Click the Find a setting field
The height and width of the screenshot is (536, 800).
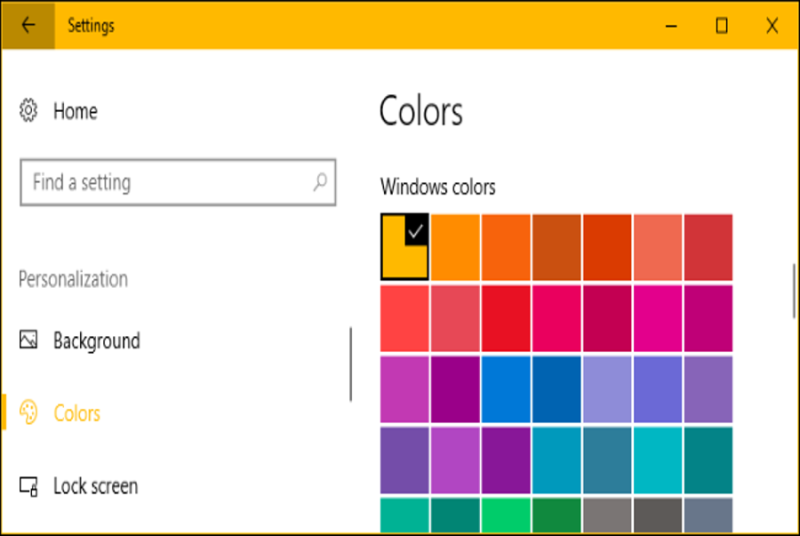coord(178,182)
